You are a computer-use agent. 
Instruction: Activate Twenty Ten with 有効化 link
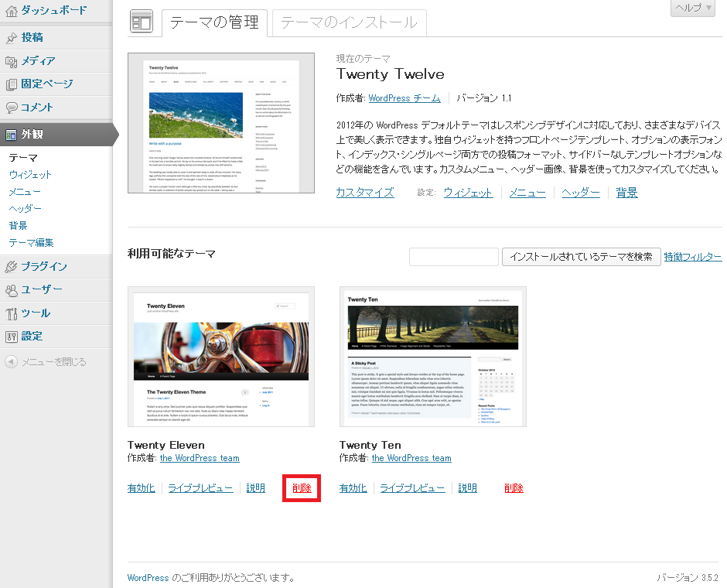coord(353,488)
